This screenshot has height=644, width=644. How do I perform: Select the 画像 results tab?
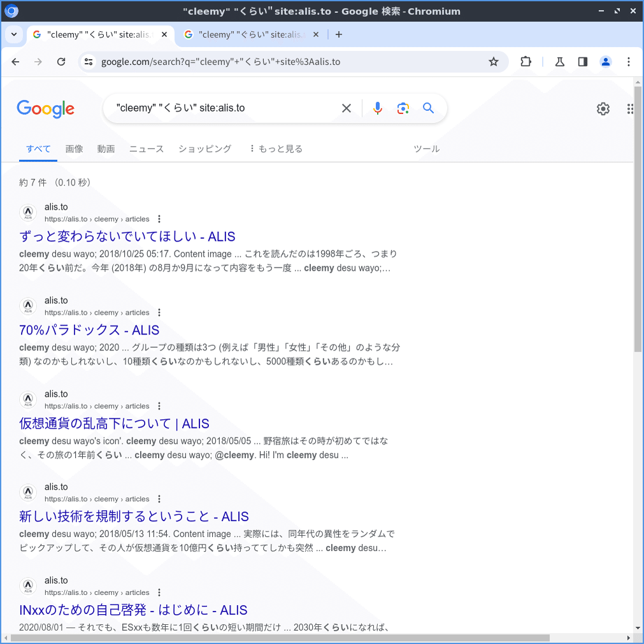tap(75, 148)
